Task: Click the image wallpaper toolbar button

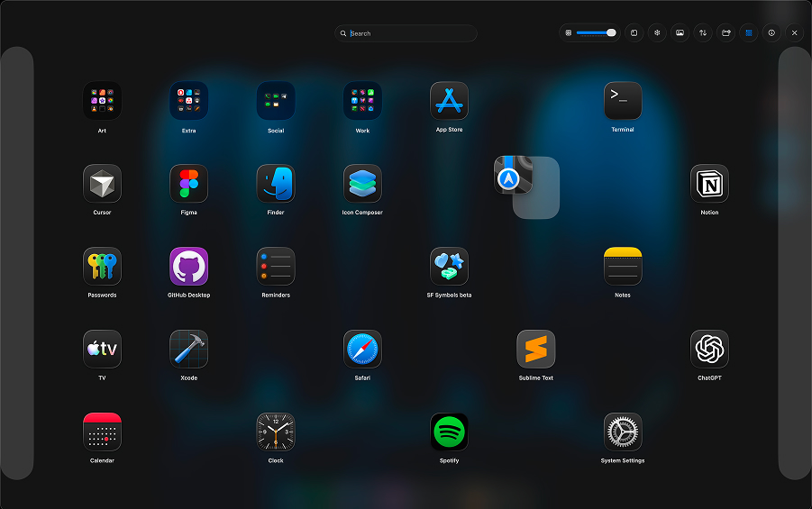Action: click(680, 32)
